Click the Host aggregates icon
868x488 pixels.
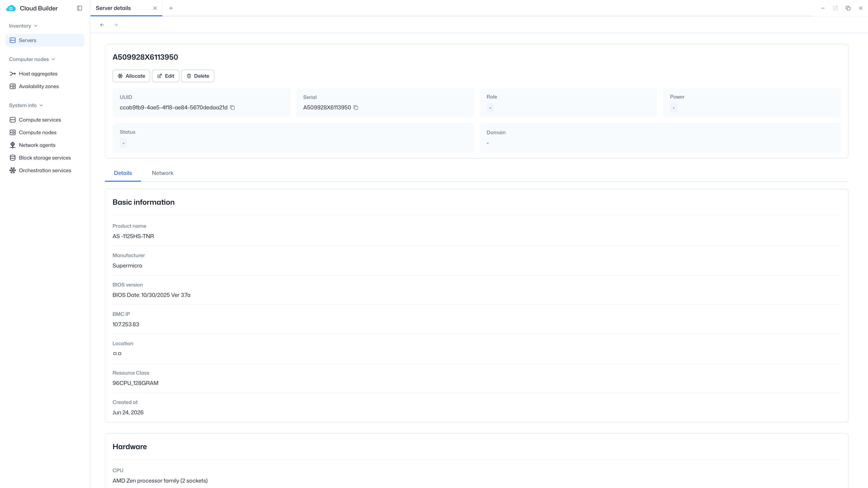pyautogui.click(x=12, y=73)
